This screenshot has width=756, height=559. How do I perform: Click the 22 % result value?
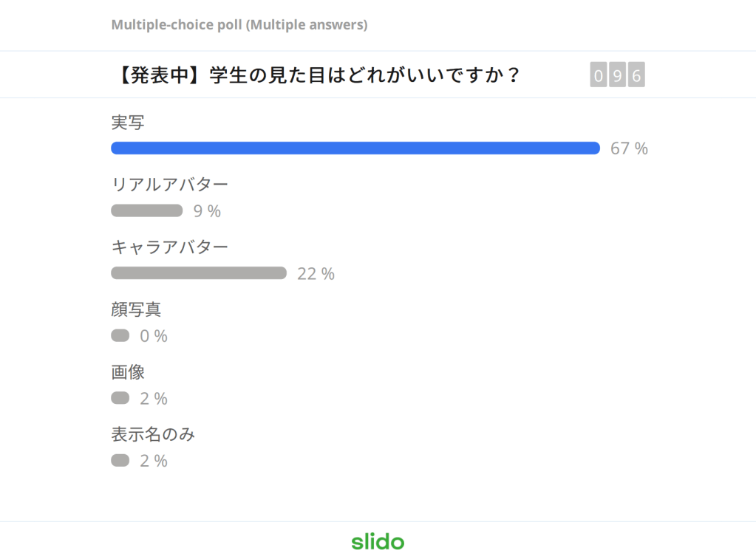[x=316, y=274]
